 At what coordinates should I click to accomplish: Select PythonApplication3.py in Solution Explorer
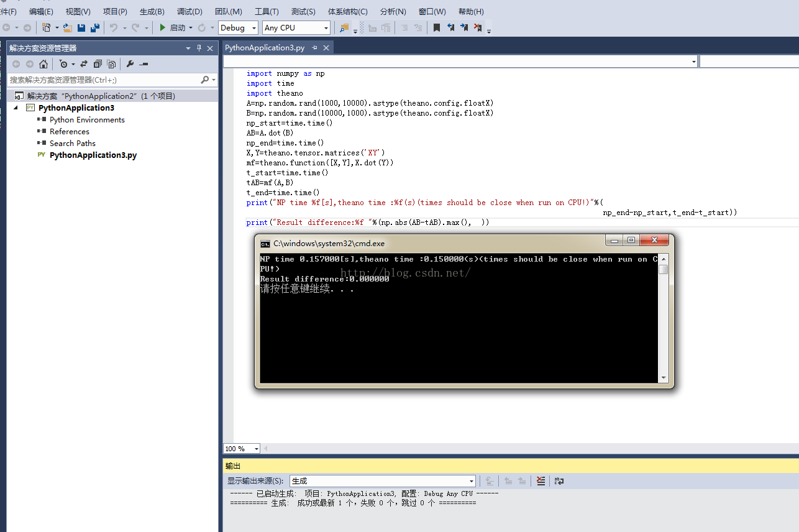[x=93, y=155]
